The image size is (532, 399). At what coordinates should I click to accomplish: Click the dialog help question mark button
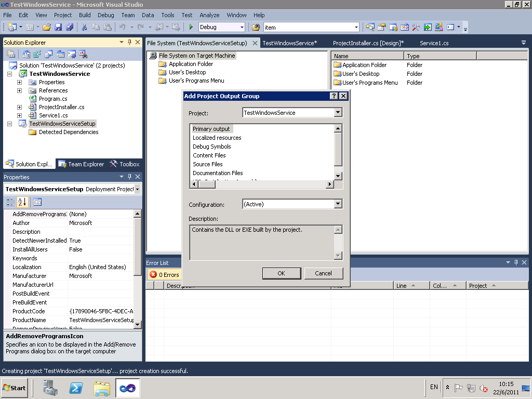pyautogui.click(x=334, y=96)
